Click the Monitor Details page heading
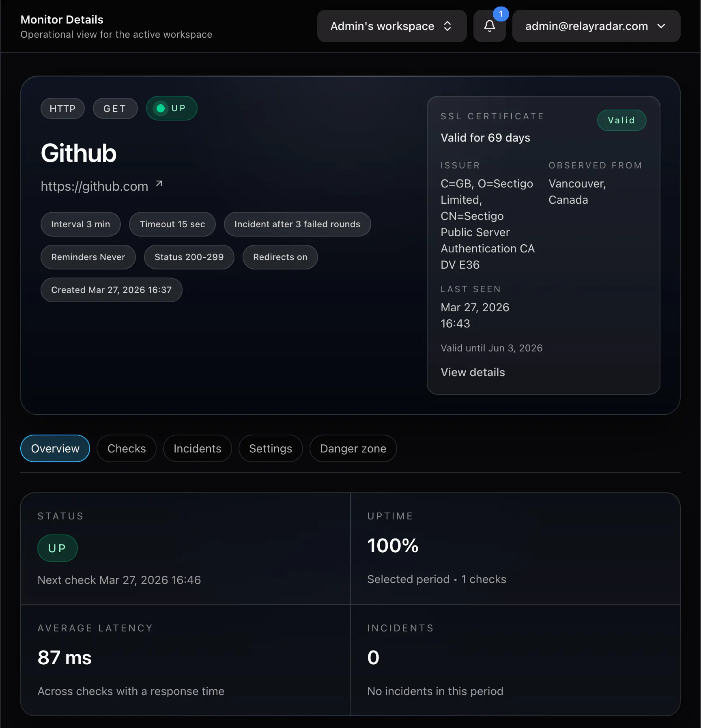The height and width of the screenshot is (728, 701). click(62, 19)
